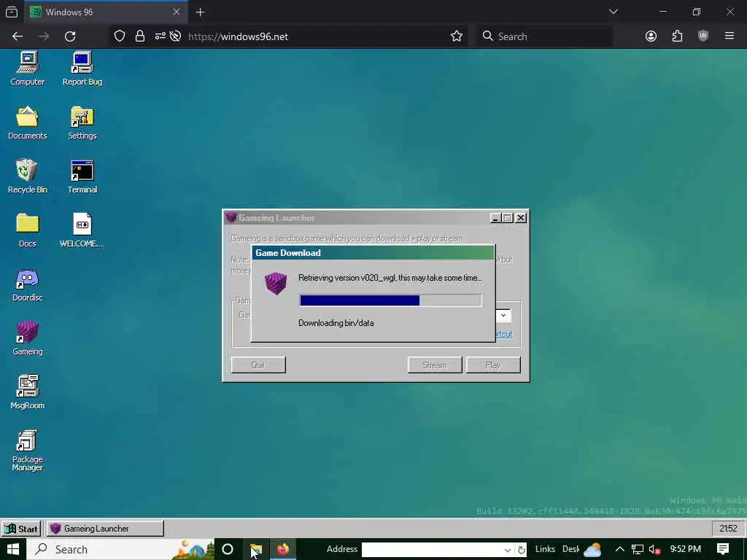
Task: Switch to Firefox in the taskbar
Action: click(283, 550)
